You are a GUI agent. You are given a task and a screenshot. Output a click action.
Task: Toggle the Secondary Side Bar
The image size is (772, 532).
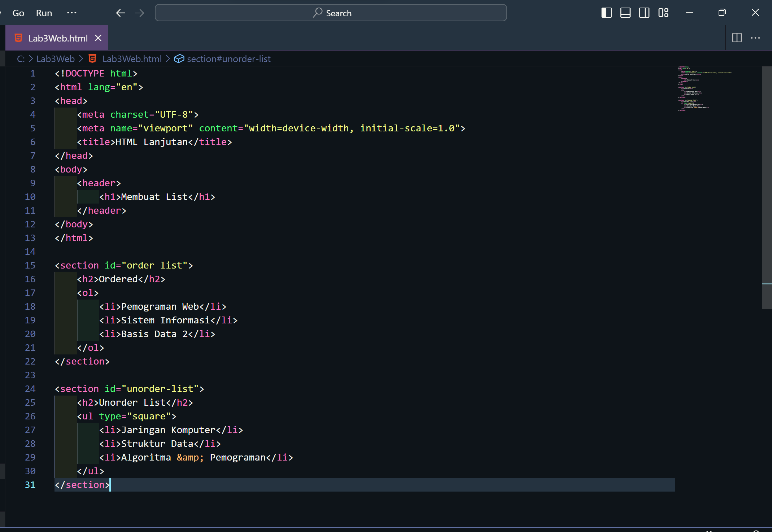coord(644,13)
